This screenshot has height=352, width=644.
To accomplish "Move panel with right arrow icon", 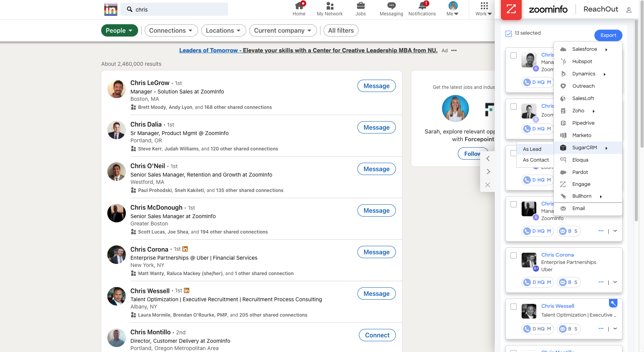I will coord(488,172).
